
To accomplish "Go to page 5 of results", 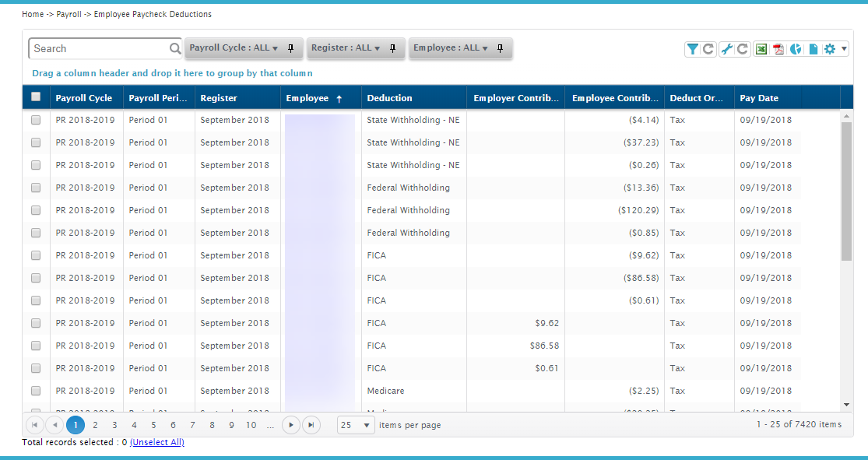I will 153,425.
